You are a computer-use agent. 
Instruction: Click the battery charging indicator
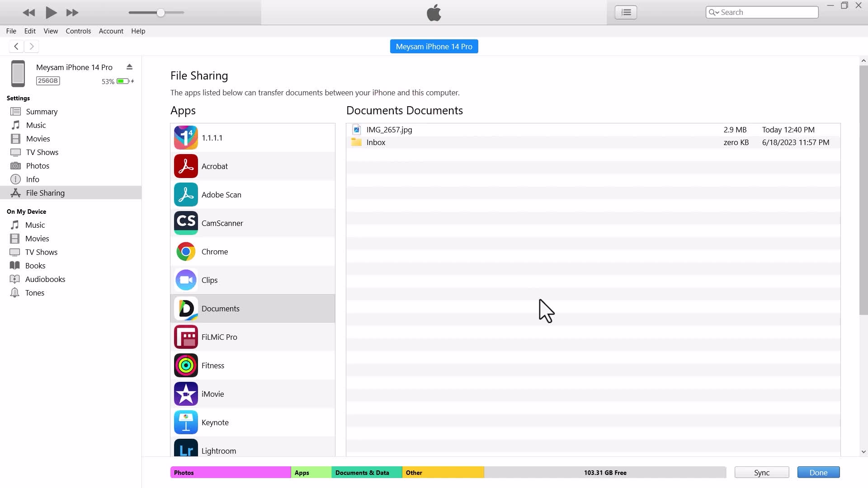click(x=125, y=81)
